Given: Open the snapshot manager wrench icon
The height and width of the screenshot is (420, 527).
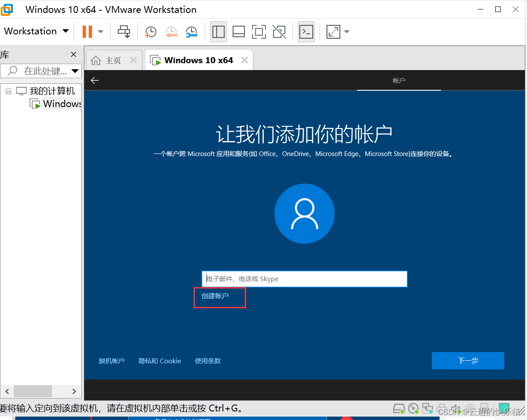Looking at the screenshot, I should pos(191,32).
